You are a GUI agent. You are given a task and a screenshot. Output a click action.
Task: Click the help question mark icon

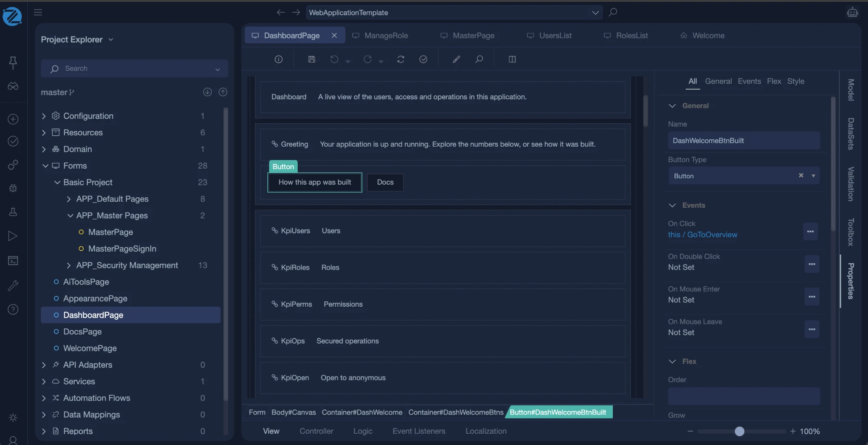coord(13,309)
